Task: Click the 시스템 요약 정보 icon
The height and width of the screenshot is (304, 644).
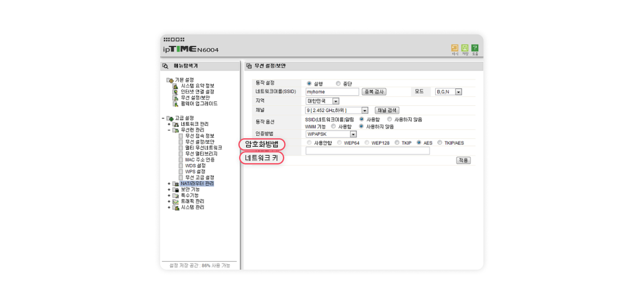Action: [175, 86]
